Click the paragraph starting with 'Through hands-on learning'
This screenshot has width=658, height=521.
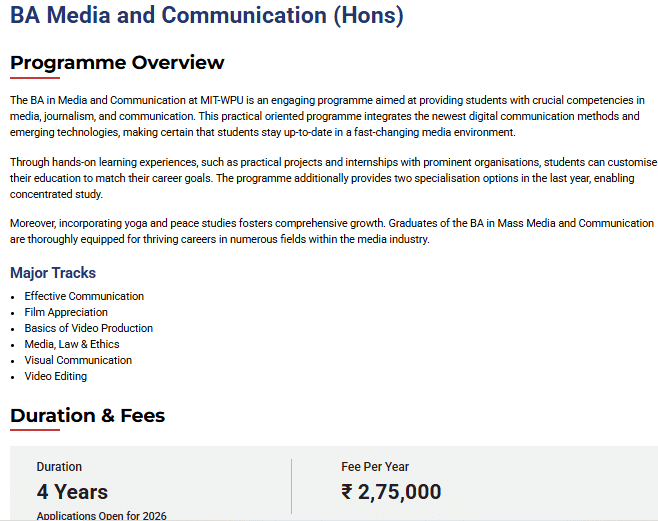coord(326,170)
